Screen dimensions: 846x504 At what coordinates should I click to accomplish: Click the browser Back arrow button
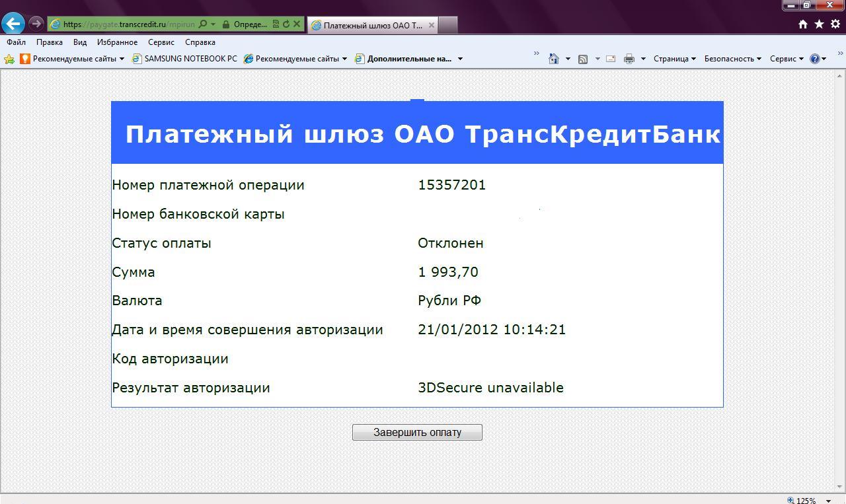click(13, 24)
